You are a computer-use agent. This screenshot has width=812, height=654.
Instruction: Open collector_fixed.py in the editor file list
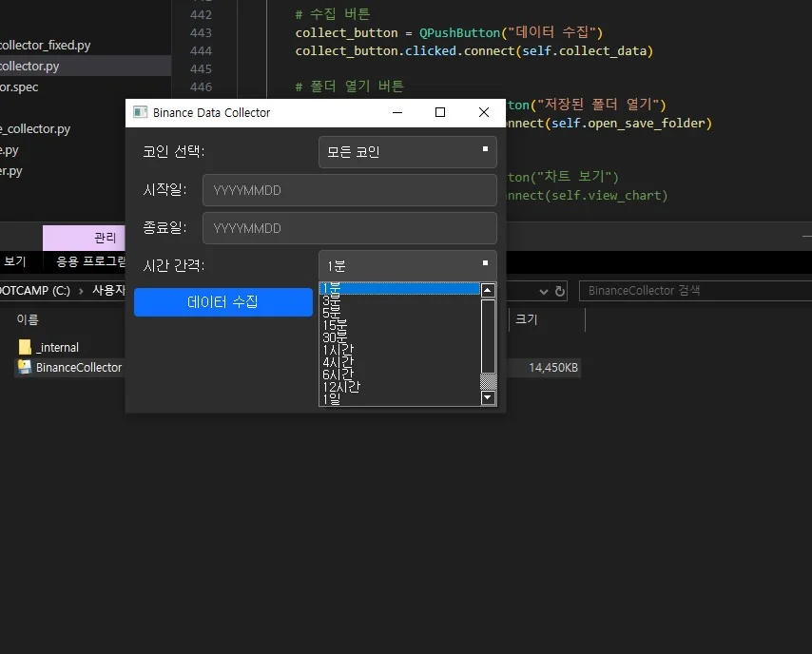pos(45,45)
